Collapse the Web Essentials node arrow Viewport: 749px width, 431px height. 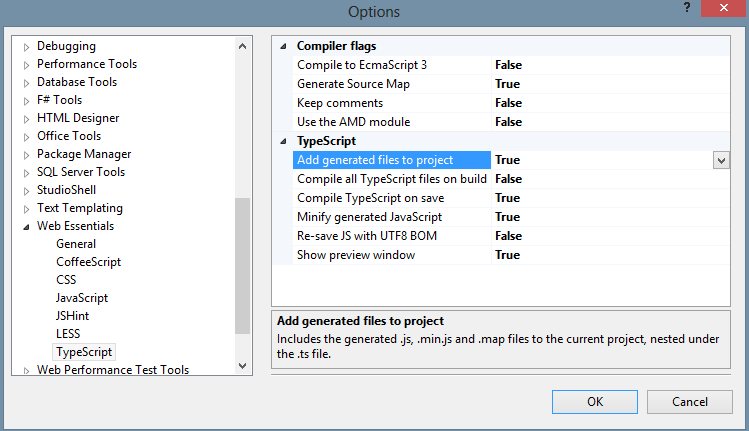[x=26, y=227]
